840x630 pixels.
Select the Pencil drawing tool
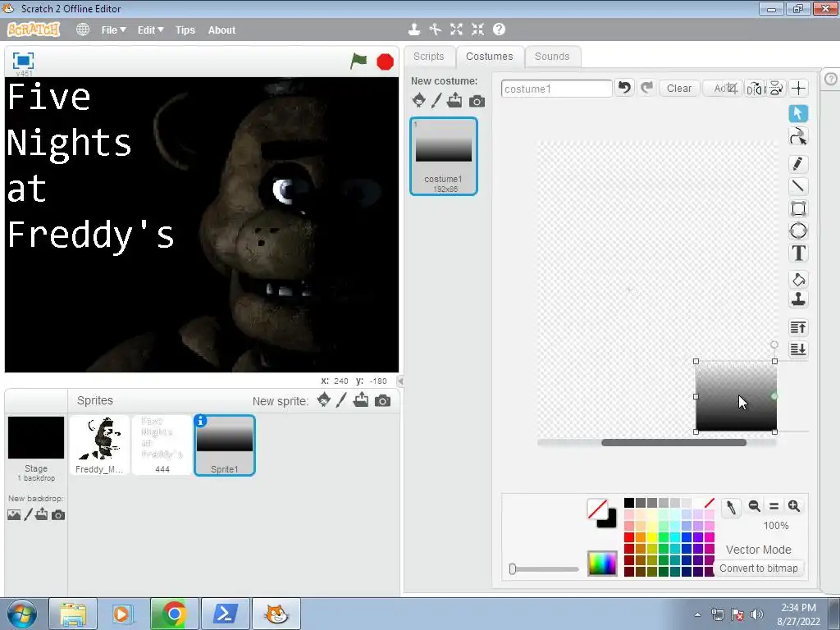pos(798,163)
